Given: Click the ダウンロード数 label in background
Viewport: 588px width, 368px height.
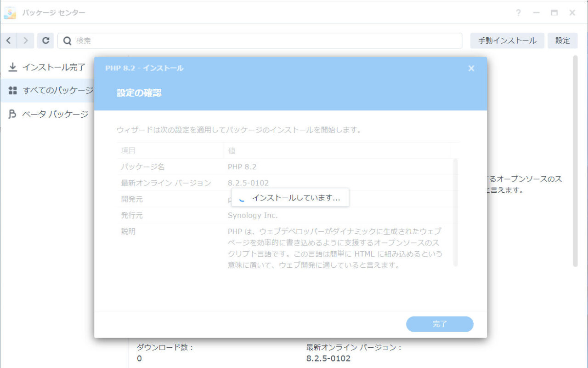Looking at the screenshot, I should coord(165,347).
